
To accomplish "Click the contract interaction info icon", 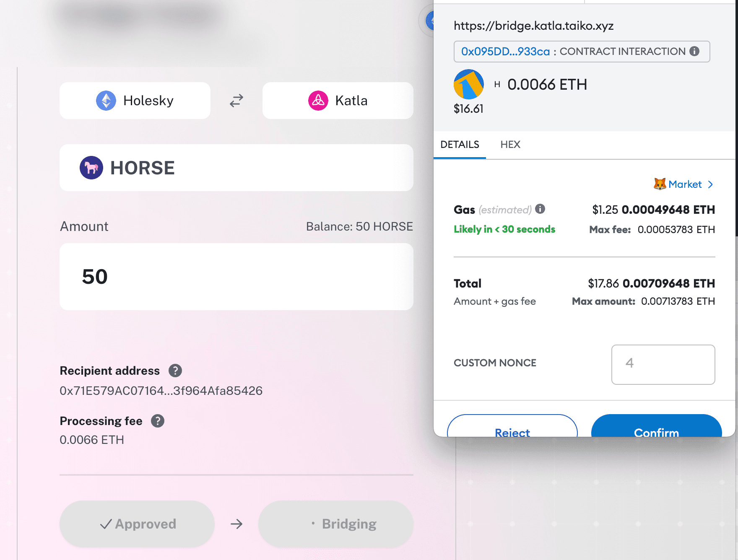I will pyautogui.click(x=694, y=51).
